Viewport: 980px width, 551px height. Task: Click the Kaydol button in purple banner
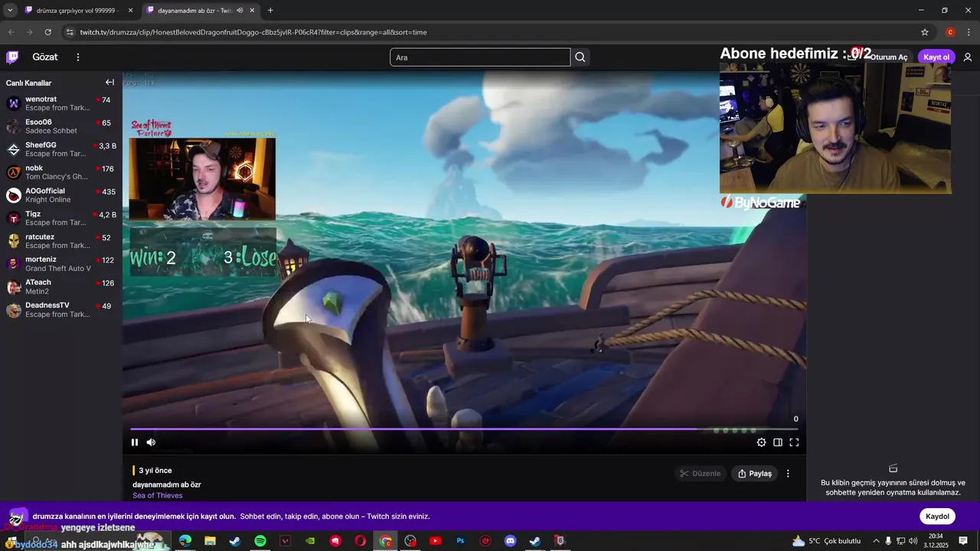click(x=937, y=517)
